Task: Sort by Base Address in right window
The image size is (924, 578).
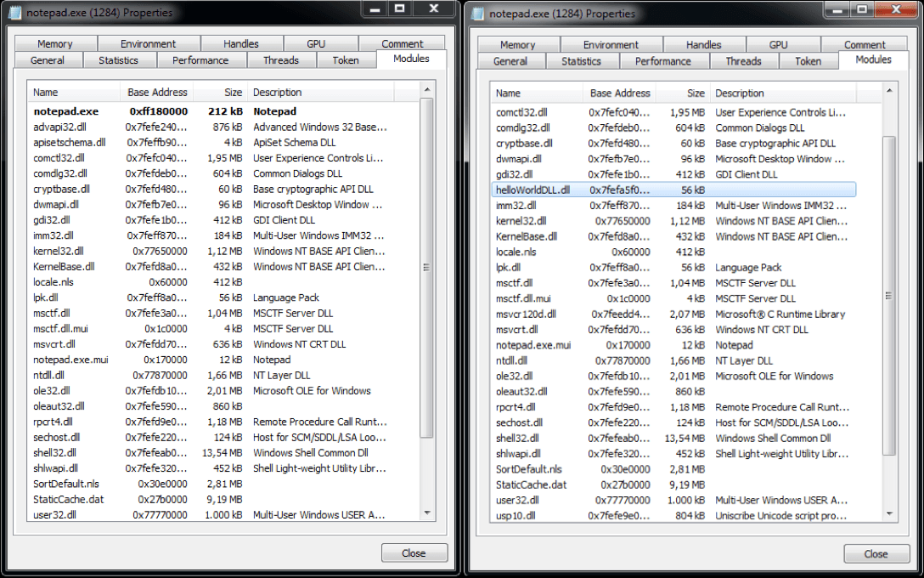Action: [x=619, y=93]
